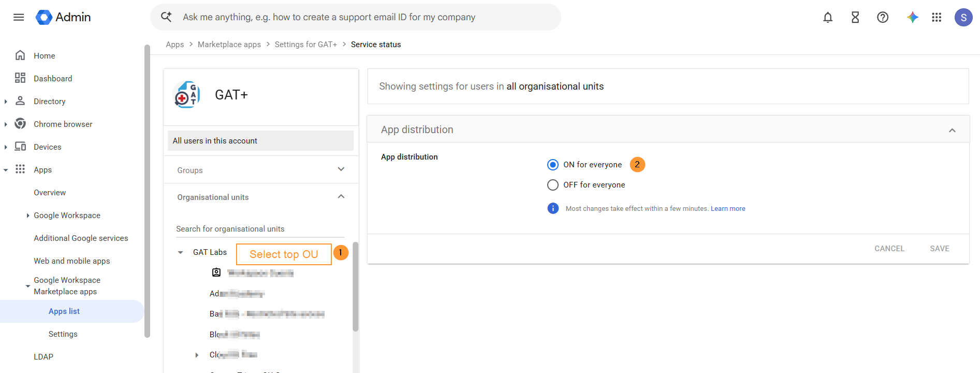Open the Gemini sparkle icon
Image resolution: width=980 pixels, height=373 pixels.
[912, 17]
